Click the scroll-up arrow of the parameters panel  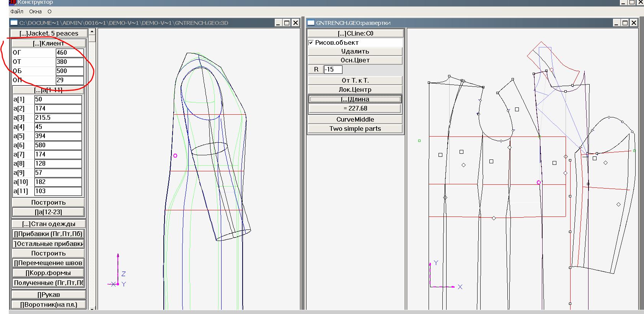pos(92,33)
